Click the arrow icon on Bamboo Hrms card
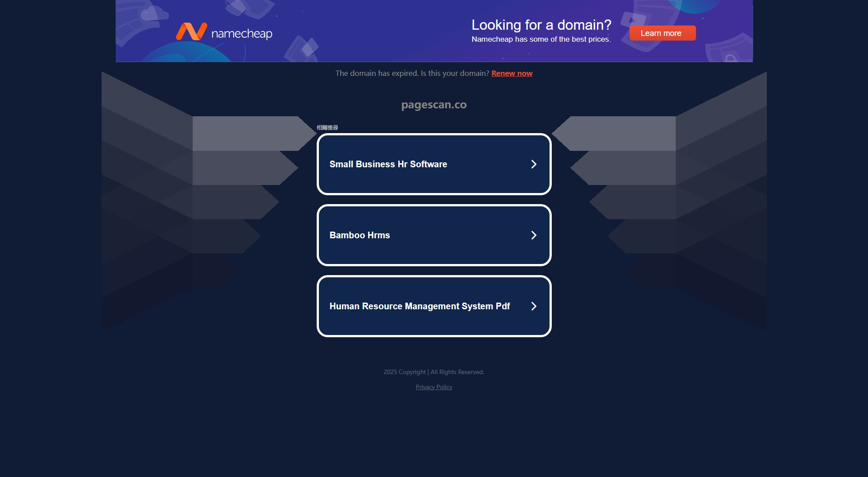Viewport: 868px width, 477px height. point(534,235)
